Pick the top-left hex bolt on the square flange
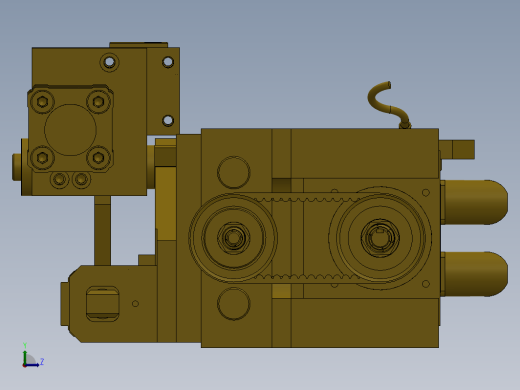Image resolution: width=520 pixels, height=390 pixels. point(42,101)
